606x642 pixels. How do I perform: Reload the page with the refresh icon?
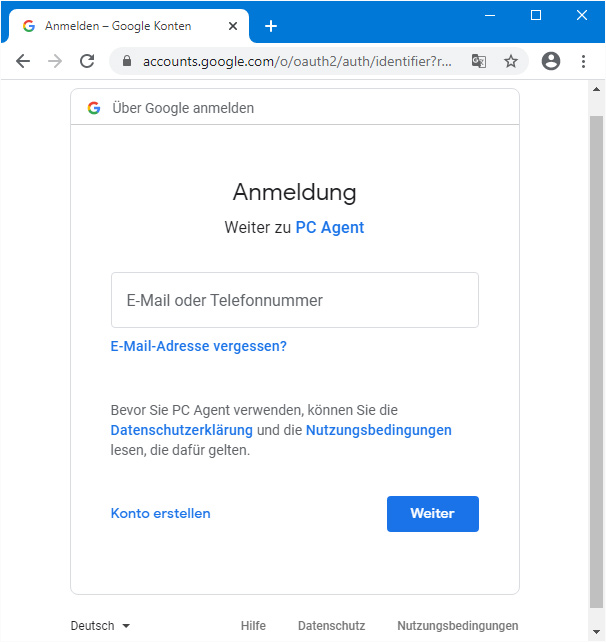pyautogui.click(x=87, y=61)
